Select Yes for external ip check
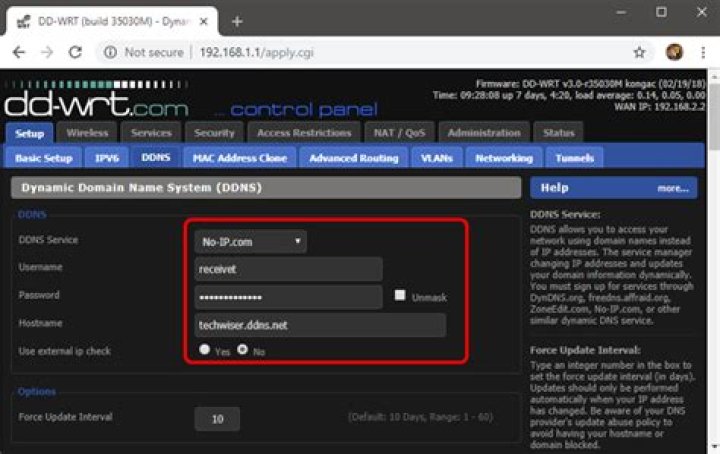The width and height of the screenshot is (720, 454). click(205, 351)
